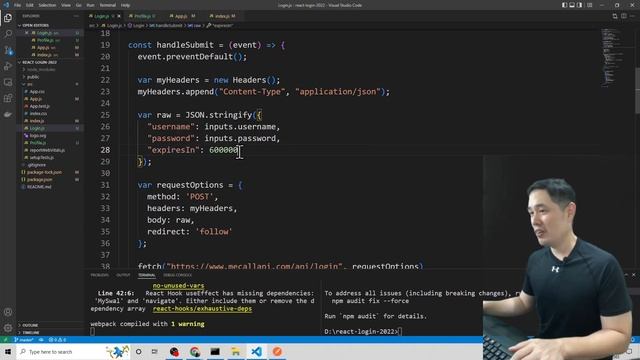Open the Source Control view
This screenshot has width=640, height=360.
(x=8, y=50)
